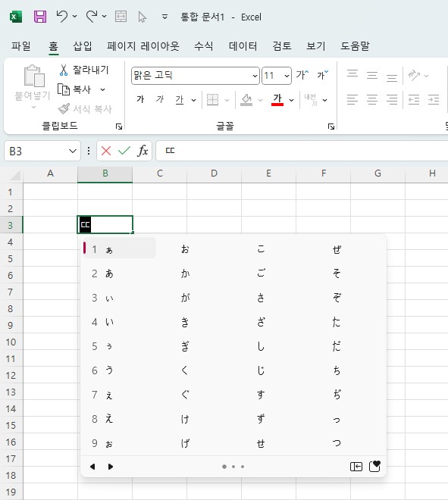Click the Save icon in quick access toolbar
Screen dimensions: 448x500
(40, 16)
